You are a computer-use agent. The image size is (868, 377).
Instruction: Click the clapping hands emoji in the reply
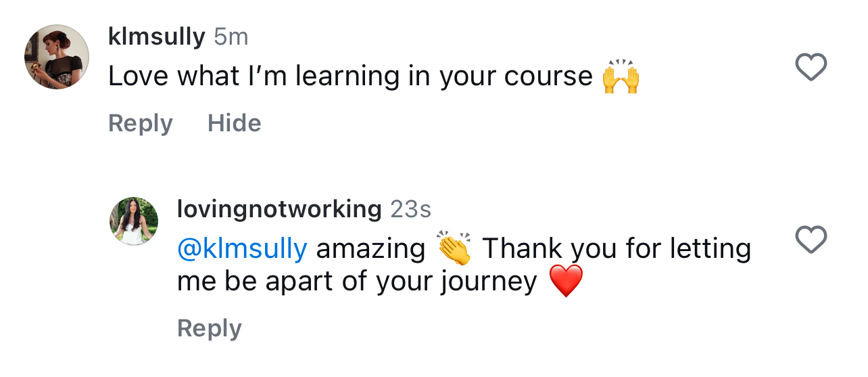click(x=454, y=248)
